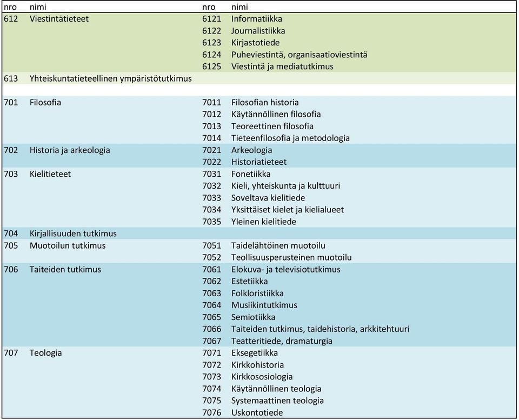Click the number 612 in left column

pyautogui.click(x=11, y=19)
